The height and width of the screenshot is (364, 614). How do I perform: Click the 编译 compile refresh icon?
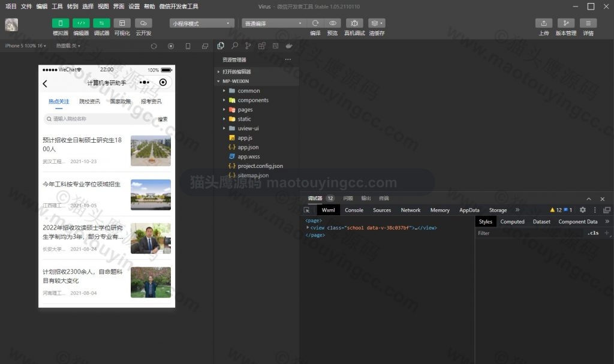[x=315, y=23]
